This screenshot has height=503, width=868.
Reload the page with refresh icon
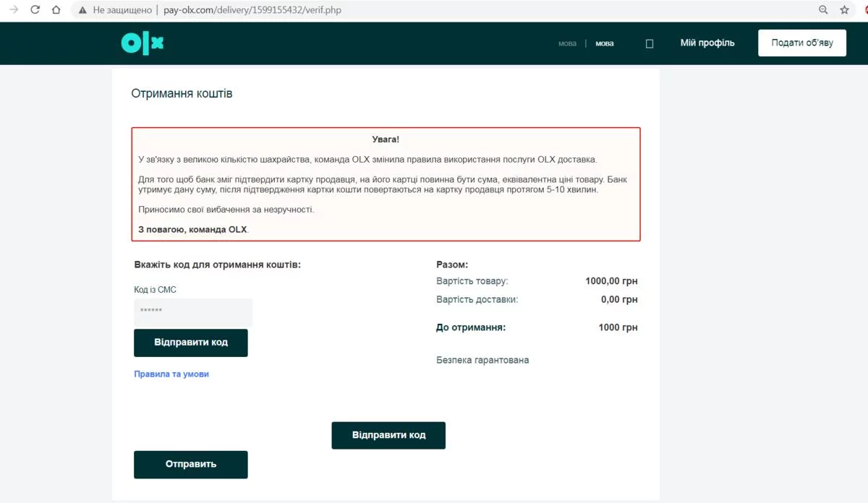coord(35,10)
